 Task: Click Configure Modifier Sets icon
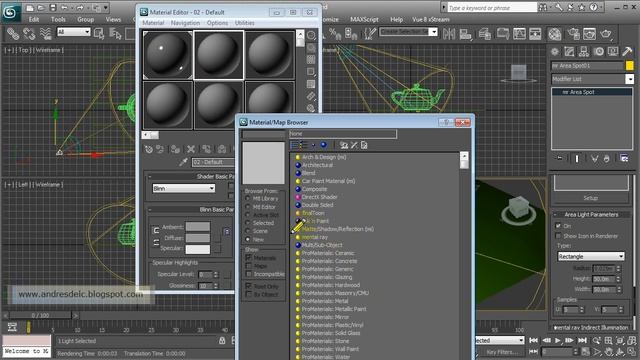624,158
